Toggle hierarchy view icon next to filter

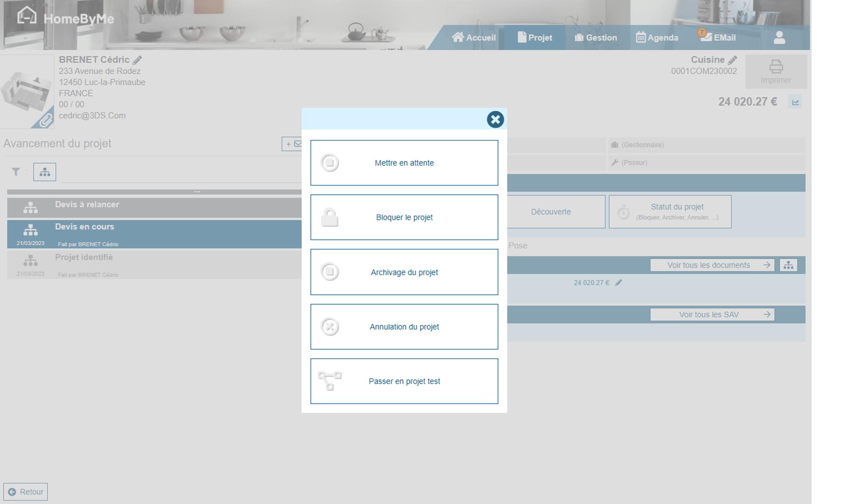45,172
